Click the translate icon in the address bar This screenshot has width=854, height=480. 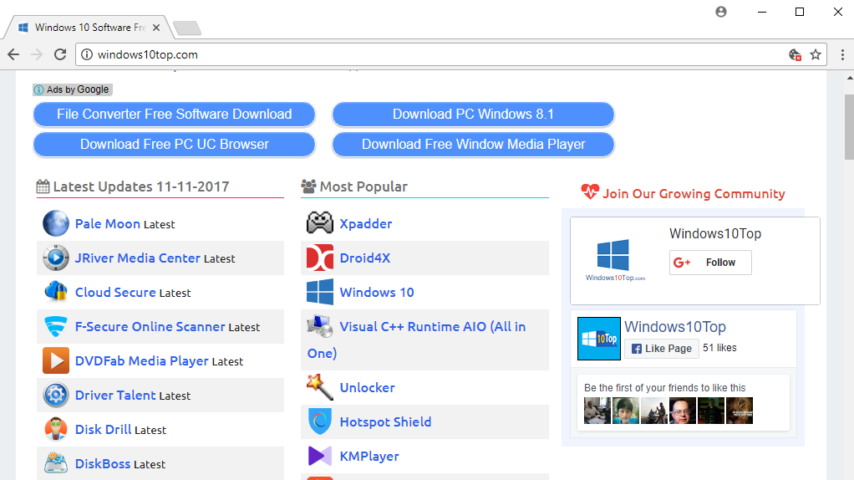[795, 54]
